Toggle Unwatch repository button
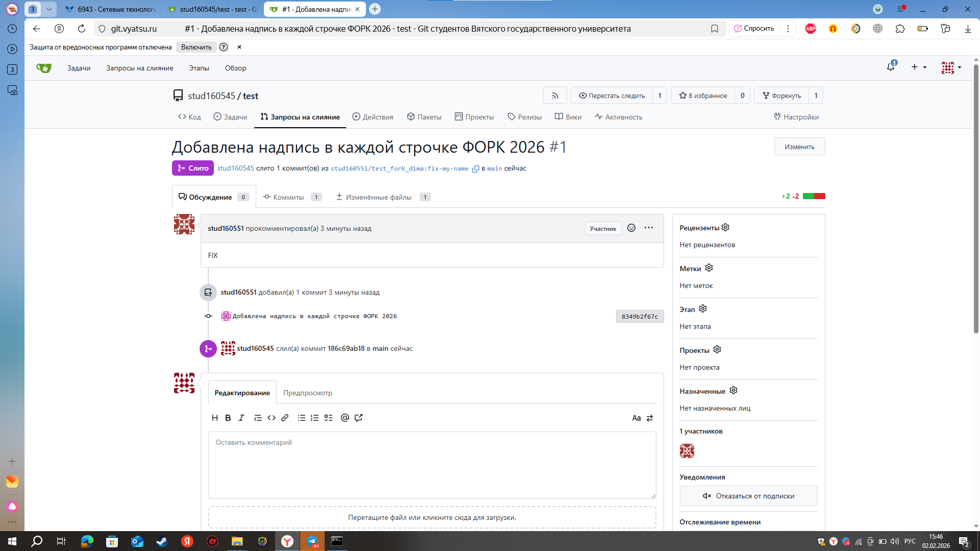The image size is (980, 551). (611, 95)
